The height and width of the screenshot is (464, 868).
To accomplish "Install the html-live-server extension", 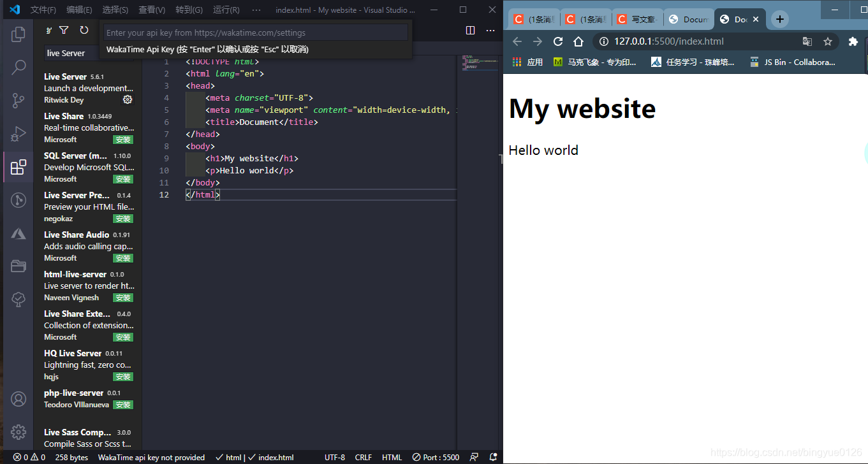I will click(x=123, y=298).
